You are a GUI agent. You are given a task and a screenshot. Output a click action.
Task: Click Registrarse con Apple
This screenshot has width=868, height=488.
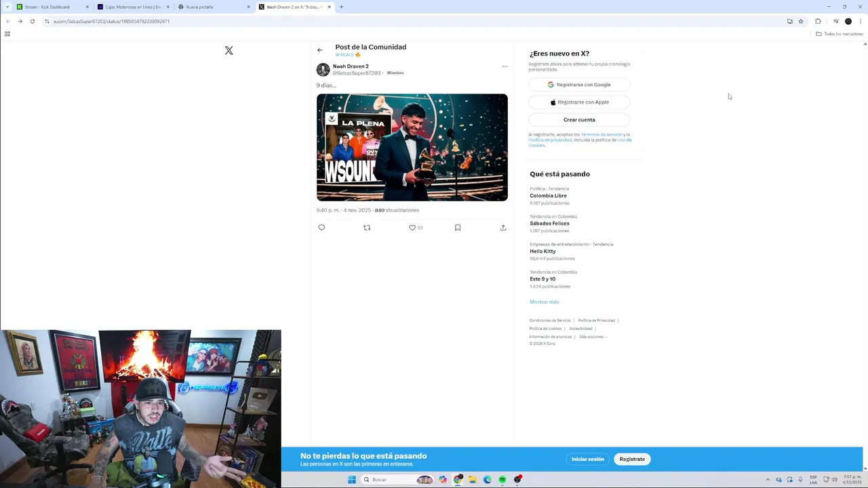click(579, 102)
